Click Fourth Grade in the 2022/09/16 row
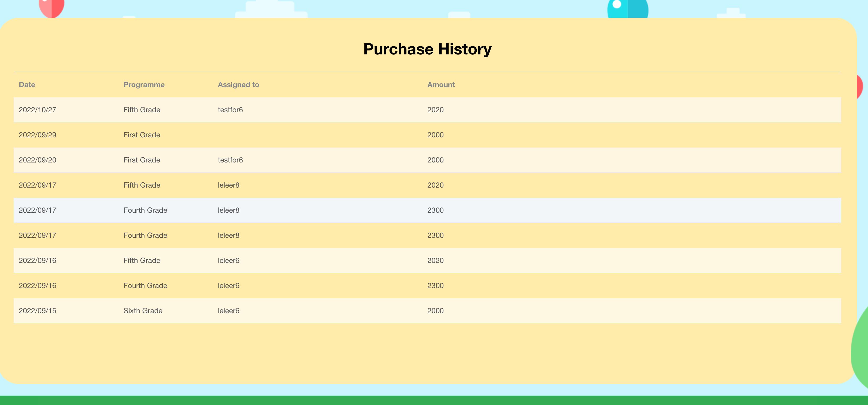Viewport: 868px width, 405px height. click(145, 285)
